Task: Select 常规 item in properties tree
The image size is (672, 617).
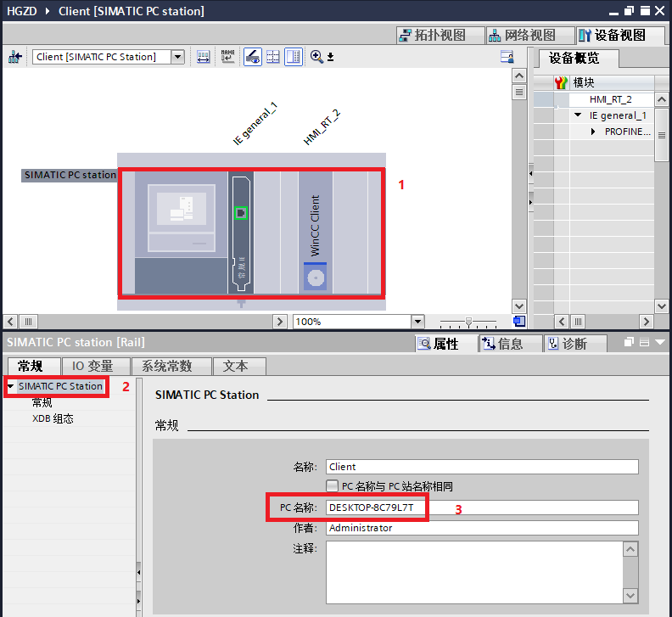Action: [x=42, y=402]
